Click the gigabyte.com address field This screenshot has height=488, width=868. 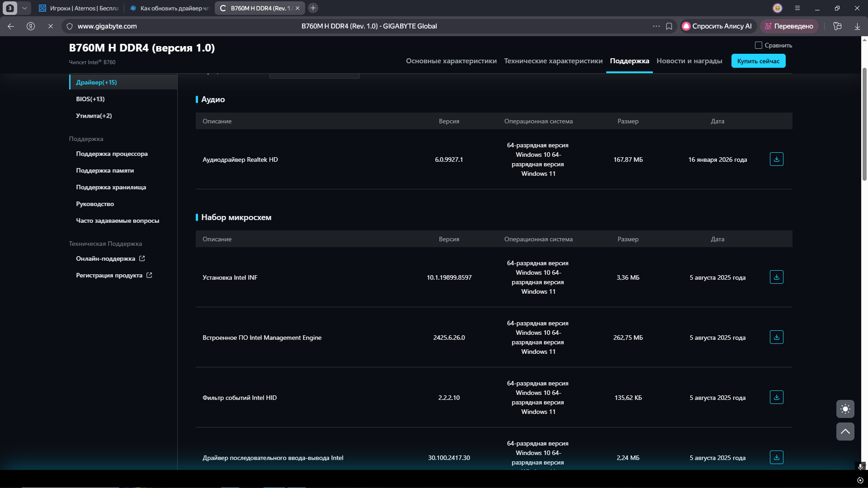pyautogui.click(x=107, y=26)
